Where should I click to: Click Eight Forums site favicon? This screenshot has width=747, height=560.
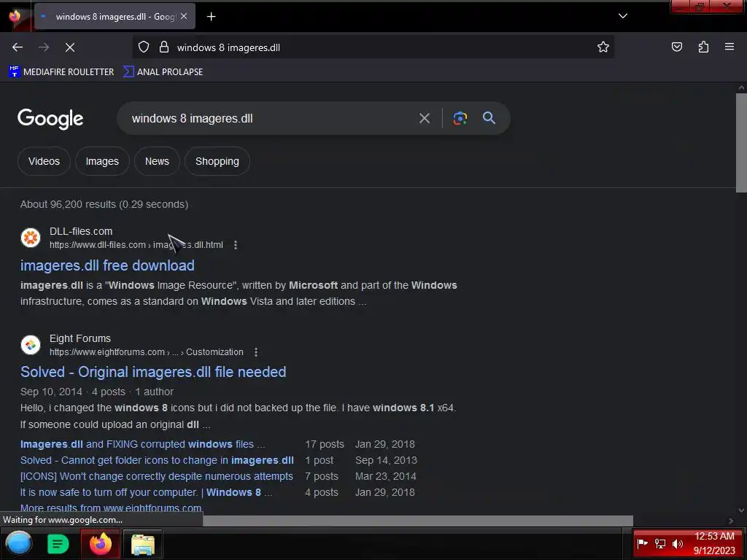[31, 345]
